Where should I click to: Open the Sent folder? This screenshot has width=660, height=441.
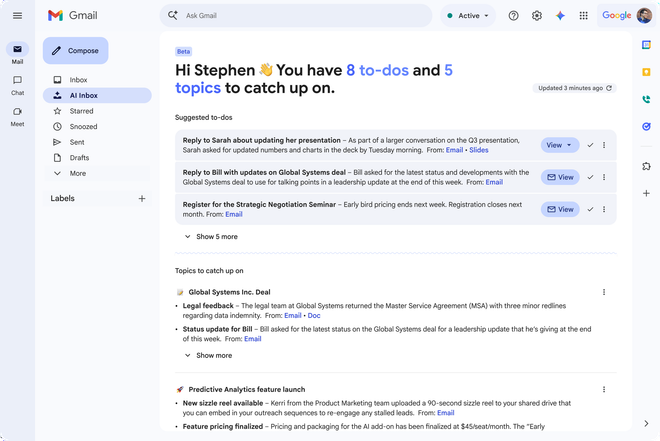click(97, 142)
